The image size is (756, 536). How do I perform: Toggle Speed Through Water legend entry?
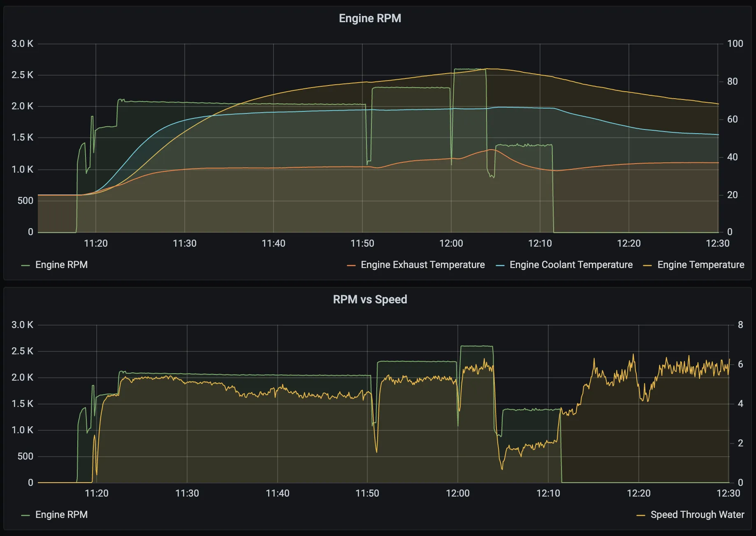tap(697, 515)
